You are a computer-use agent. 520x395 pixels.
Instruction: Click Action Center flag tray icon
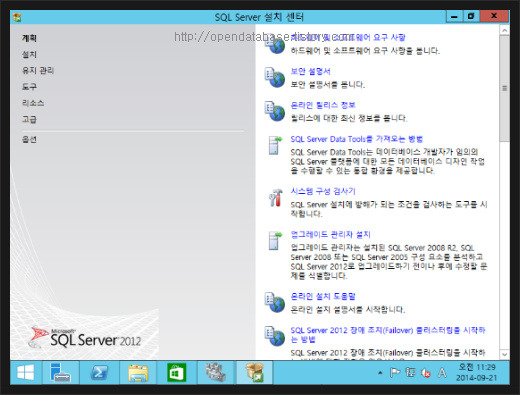[395, 372]
